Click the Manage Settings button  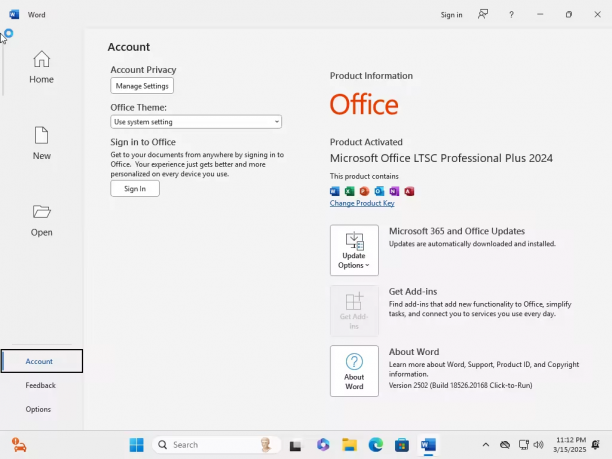(x=142, y=86)
